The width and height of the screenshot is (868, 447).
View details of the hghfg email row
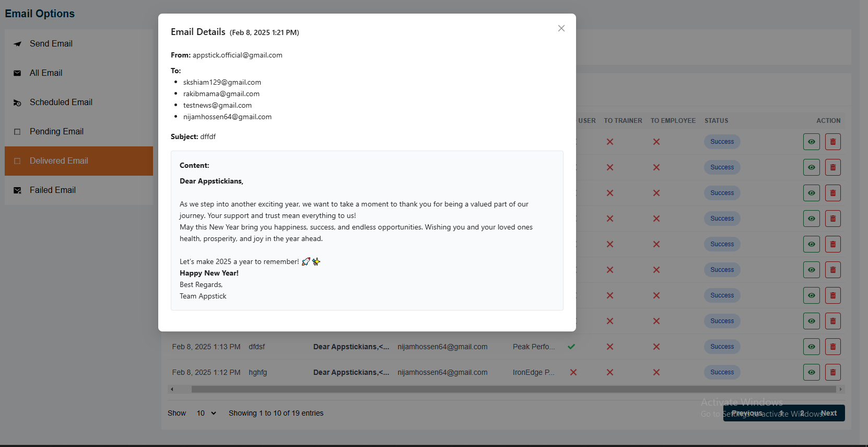pyautogui.click(x=811, y=372)
